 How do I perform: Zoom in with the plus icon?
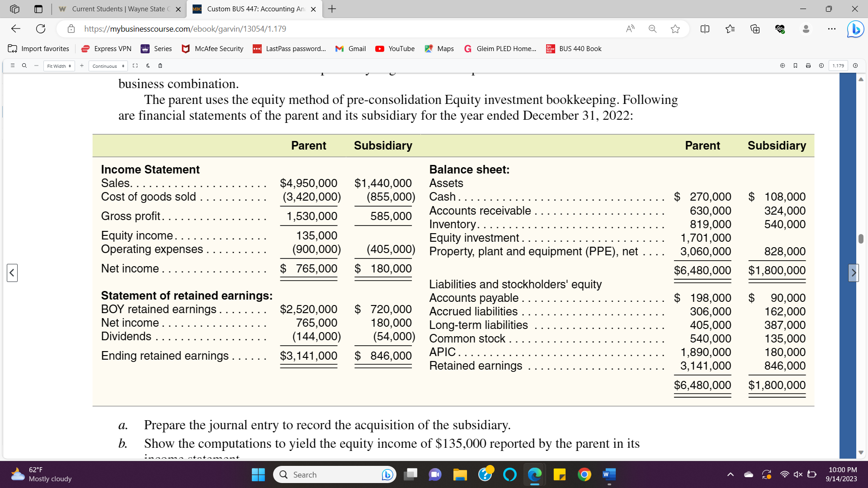tap(82, 66)
